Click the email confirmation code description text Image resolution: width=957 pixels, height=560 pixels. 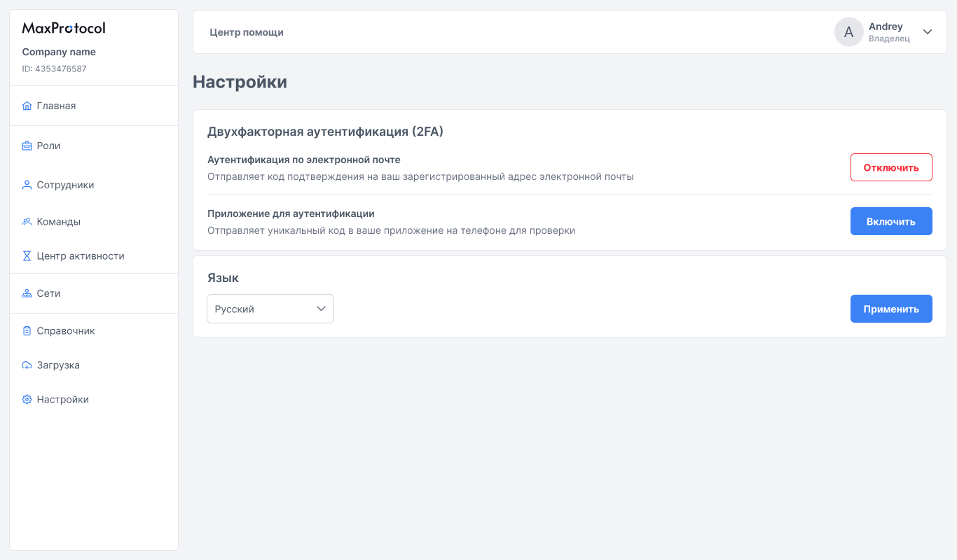[x=420, y=176]
